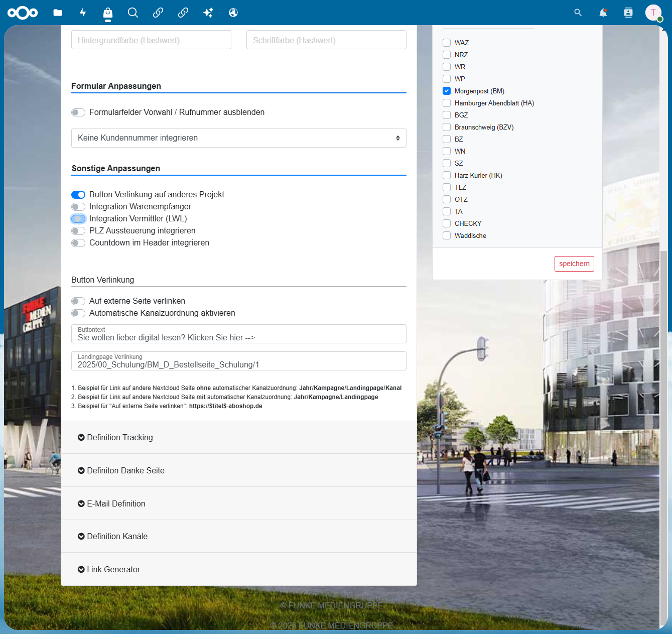Open the user avatar menu
Viewport: 672px width, 634px height.
653,13
